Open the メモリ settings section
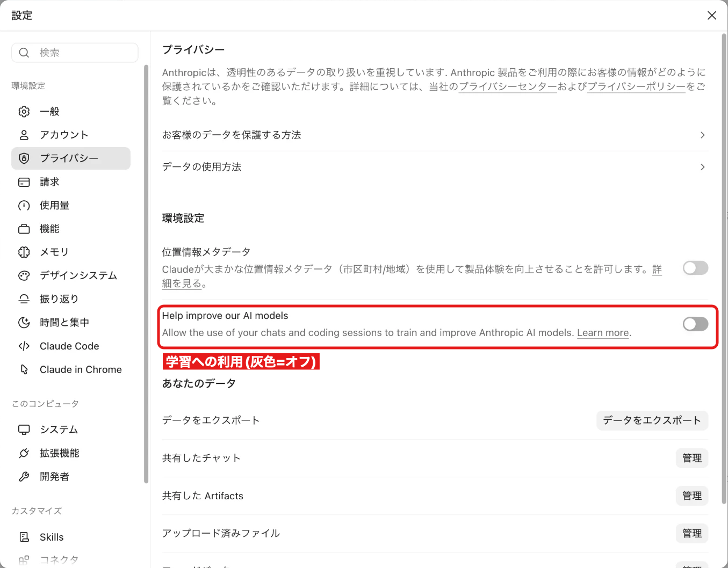 [x=71, y=252]
